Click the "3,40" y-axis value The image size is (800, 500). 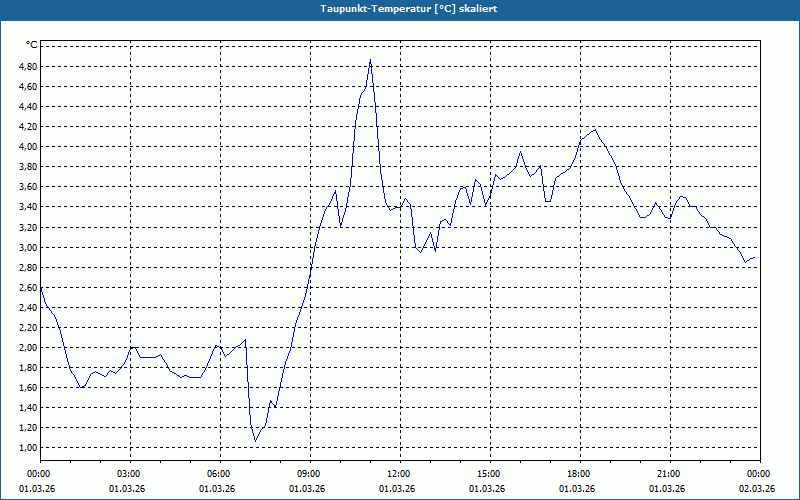[28, 207]
